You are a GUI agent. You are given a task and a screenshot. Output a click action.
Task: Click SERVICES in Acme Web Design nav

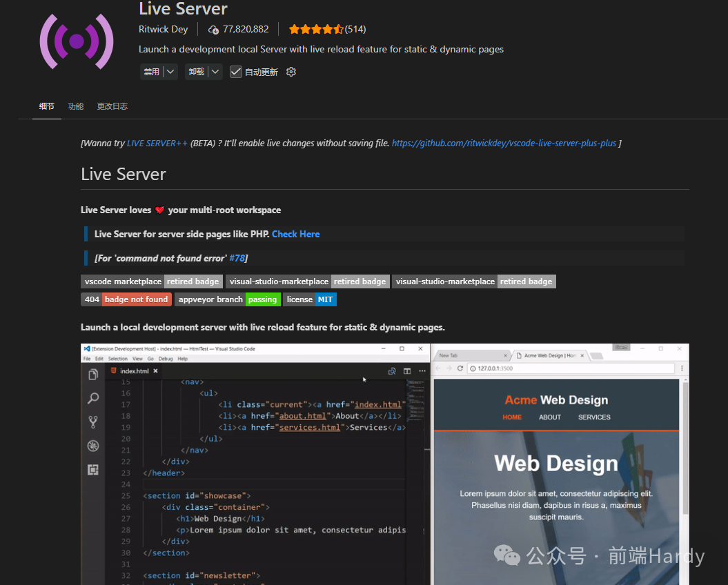click(x=594, y=417)
